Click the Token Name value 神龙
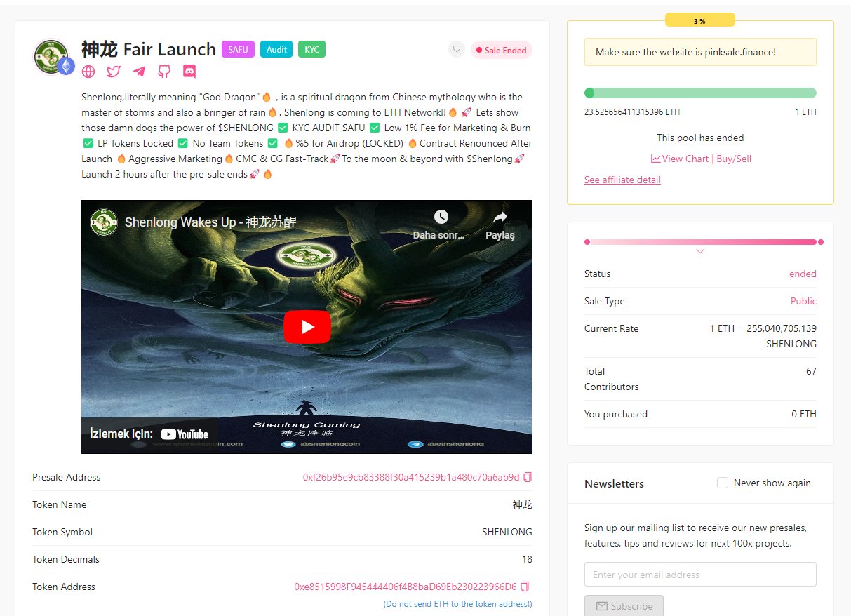 523,504
